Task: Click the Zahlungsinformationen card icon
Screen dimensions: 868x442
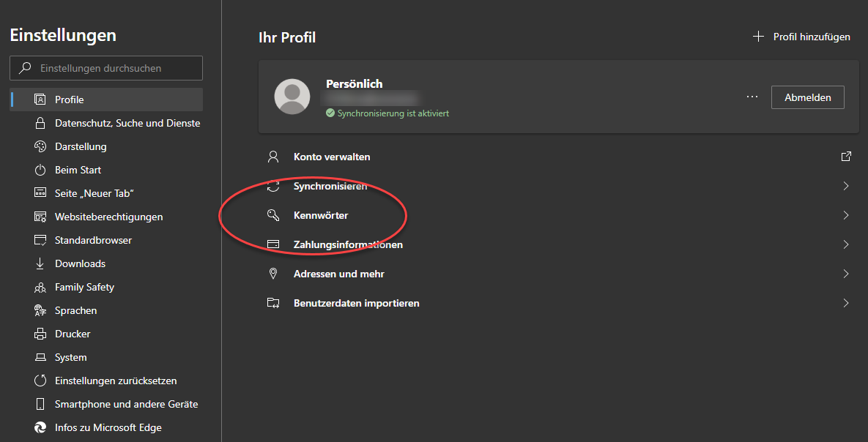Action: tap(273, 244)
